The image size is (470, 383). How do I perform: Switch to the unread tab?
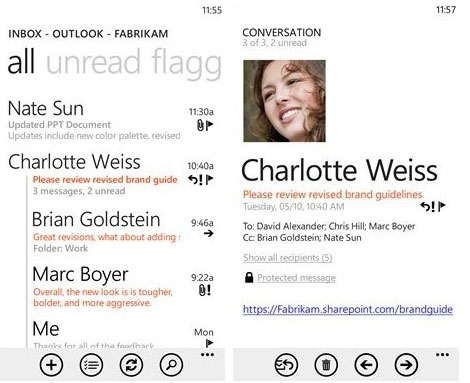(x=93, y=62)
